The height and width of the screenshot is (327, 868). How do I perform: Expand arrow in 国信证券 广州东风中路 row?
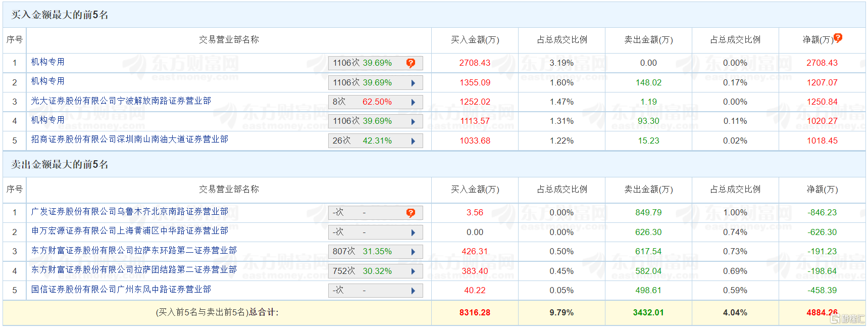[413, 291]
